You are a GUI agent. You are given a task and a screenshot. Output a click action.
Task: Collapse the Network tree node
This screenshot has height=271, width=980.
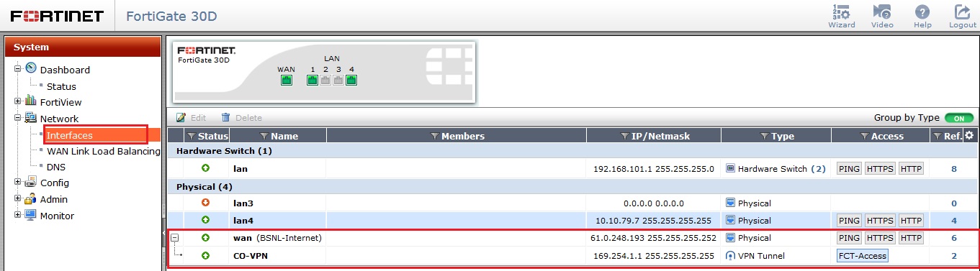point(18,119)
